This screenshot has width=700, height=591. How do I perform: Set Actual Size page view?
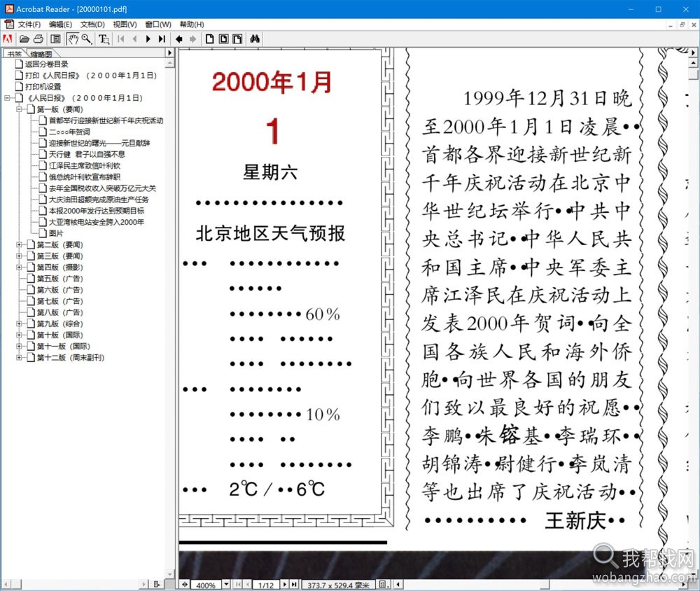[209, 39]
